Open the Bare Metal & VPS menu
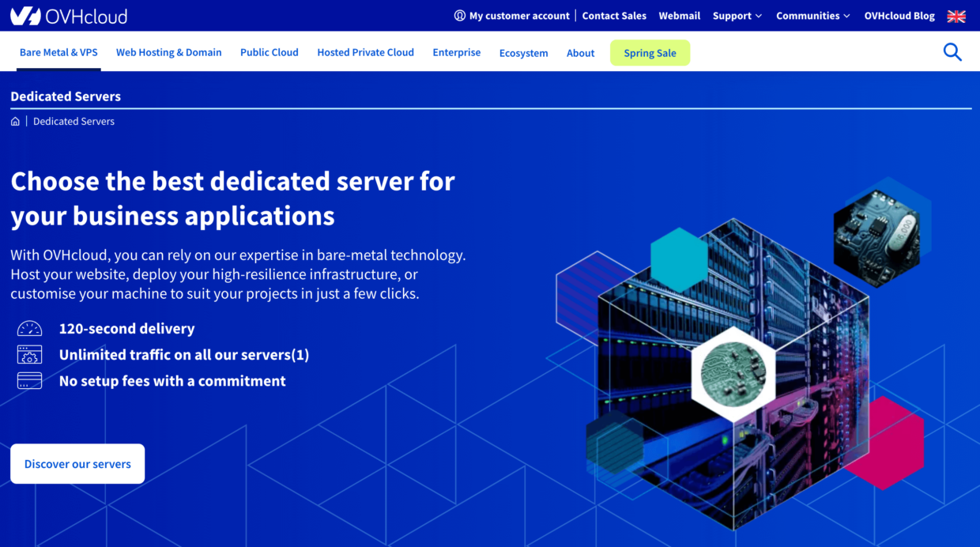 (x=58, y=52)
